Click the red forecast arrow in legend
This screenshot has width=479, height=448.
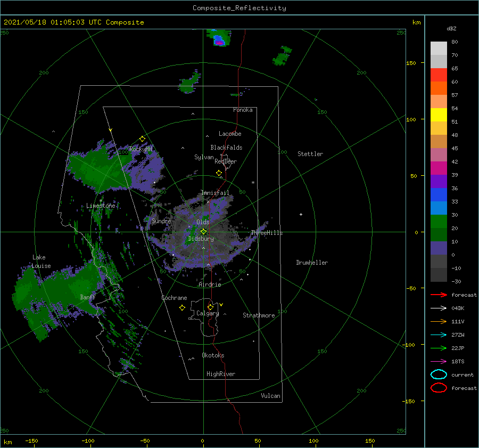coord(439,295)
